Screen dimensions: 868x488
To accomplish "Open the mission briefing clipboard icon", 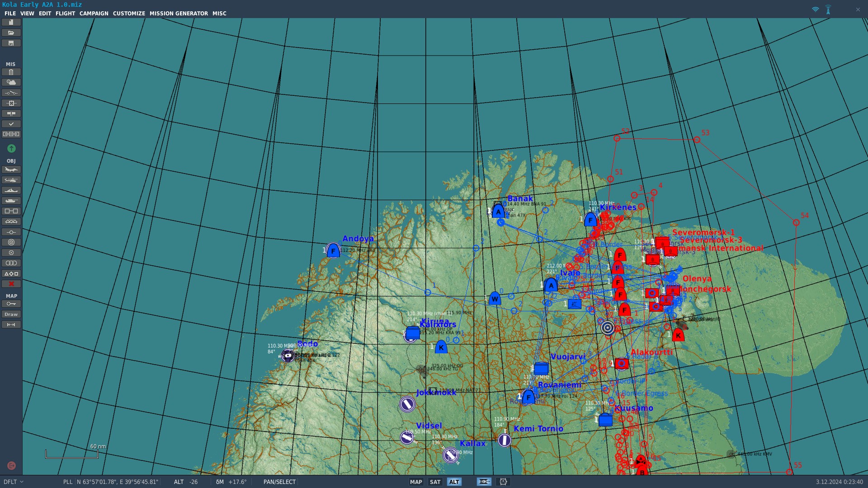I will [x=11, y=72].
